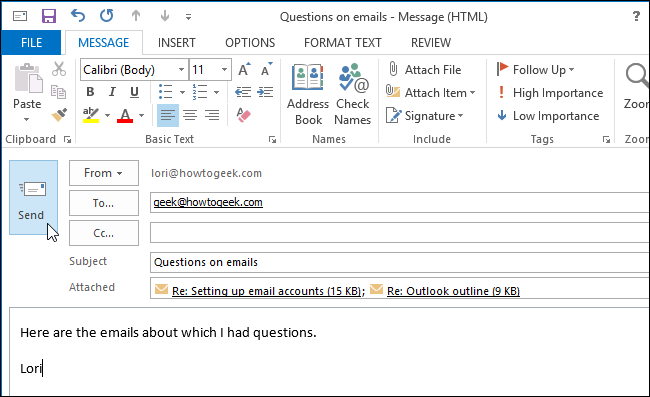
Task: Click the To... button
Action: click(104, 203)
